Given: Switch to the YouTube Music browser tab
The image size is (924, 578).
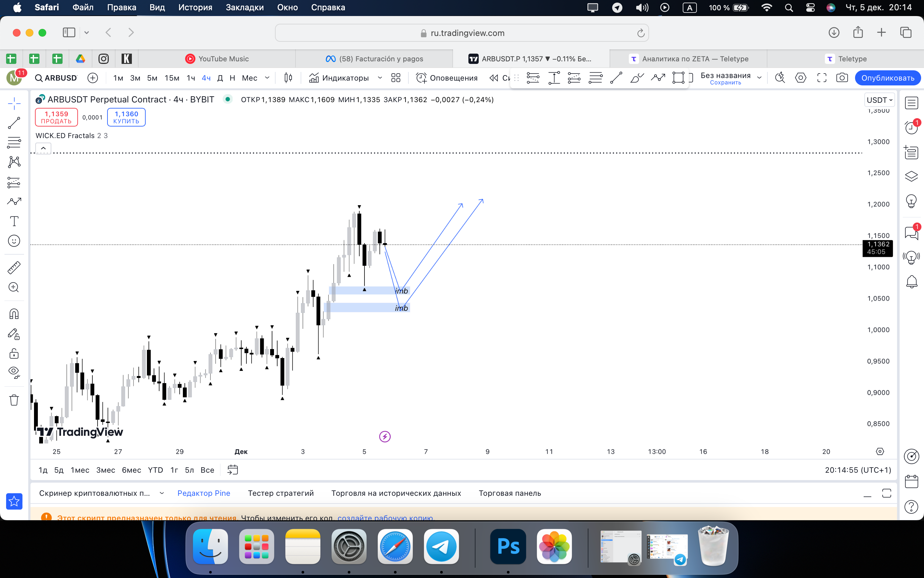Looking at the screenshot, I should (217, 59).
